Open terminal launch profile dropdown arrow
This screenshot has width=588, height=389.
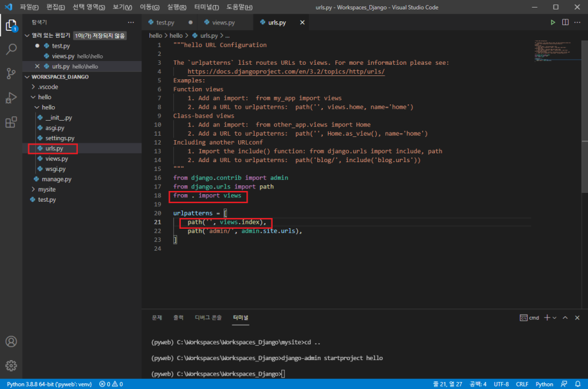click(555, 318)
